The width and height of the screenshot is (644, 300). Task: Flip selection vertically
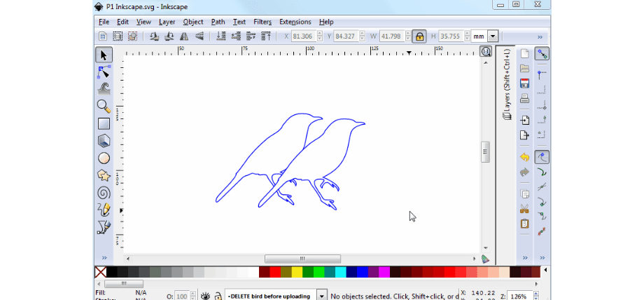[x=199, y=36]
